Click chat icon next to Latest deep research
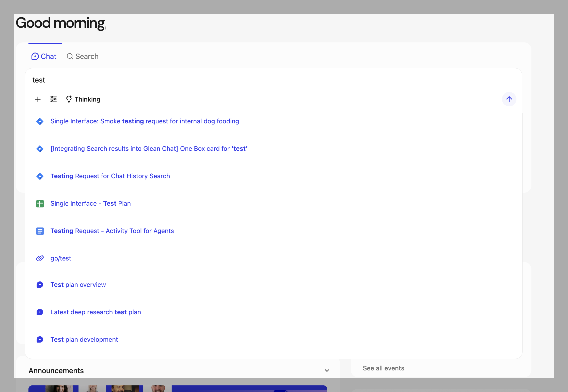The width and height of the screenshot is (568, 392). coord(40,312)
